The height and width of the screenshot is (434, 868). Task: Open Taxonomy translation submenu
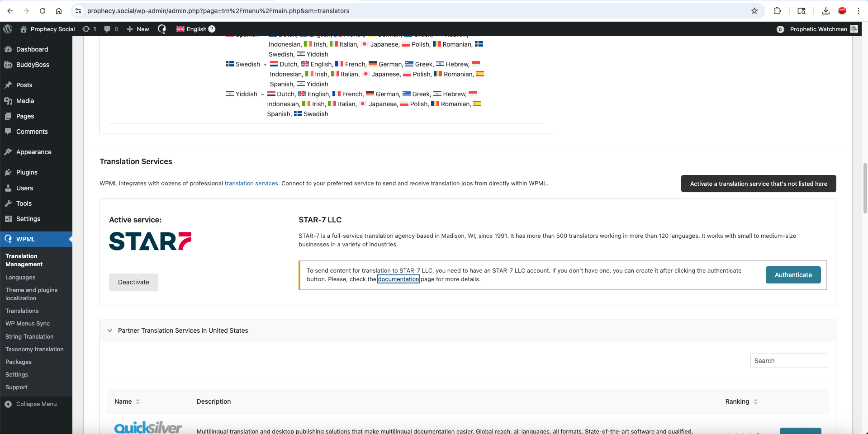[34, 349]
